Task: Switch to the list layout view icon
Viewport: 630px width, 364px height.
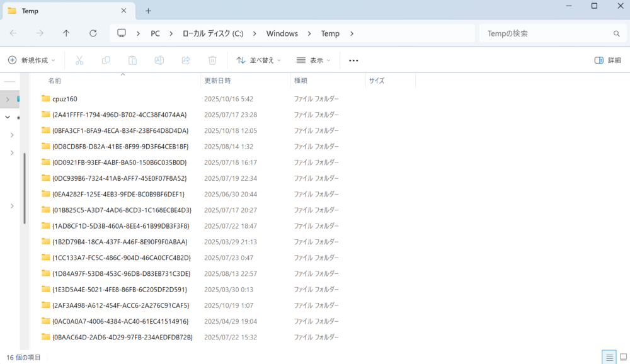Action: 609,357
